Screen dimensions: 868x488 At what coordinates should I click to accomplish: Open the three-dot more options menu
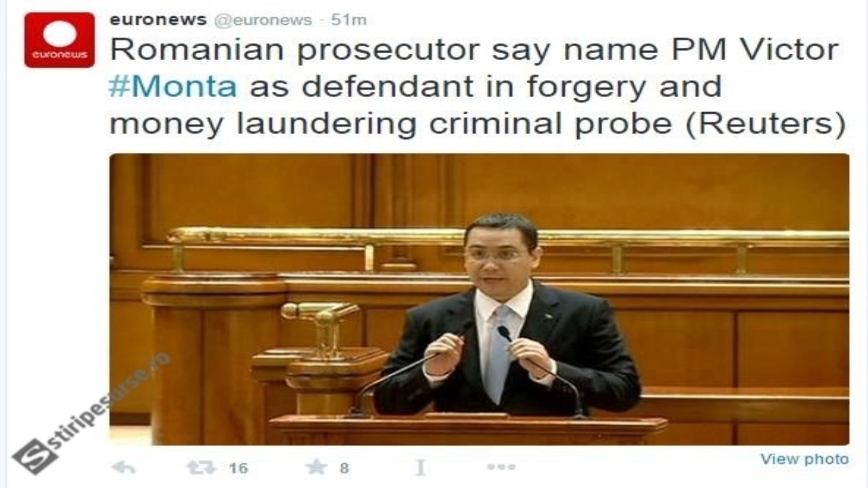click(501, 467)
